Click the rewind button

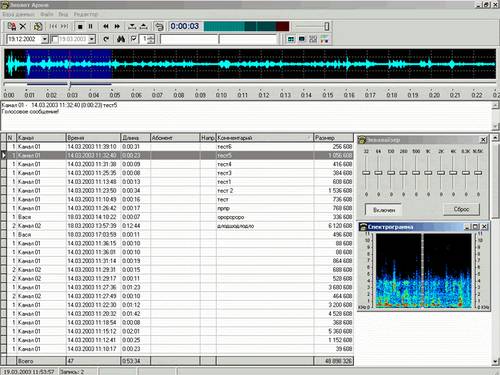106,26
